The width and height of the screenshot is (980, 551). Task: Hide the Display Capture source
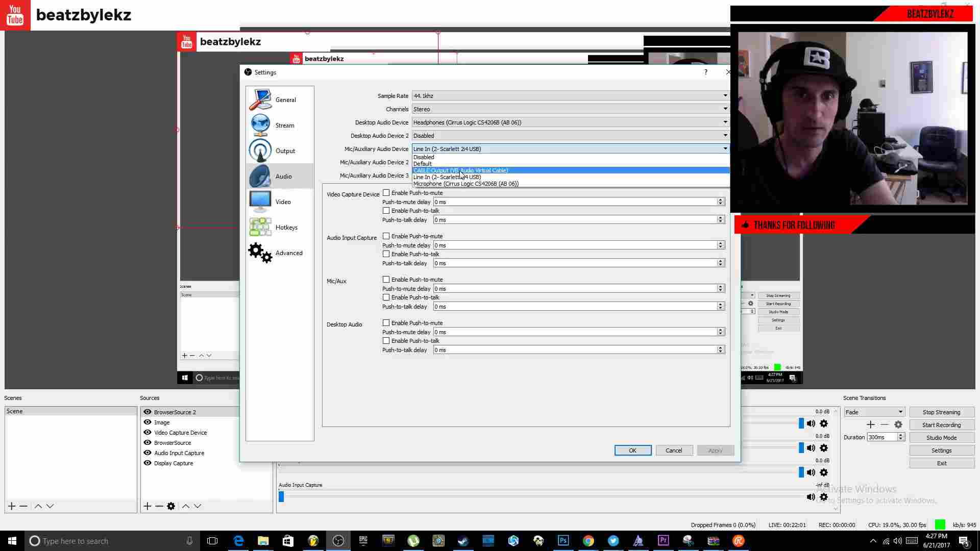[148, 463]
